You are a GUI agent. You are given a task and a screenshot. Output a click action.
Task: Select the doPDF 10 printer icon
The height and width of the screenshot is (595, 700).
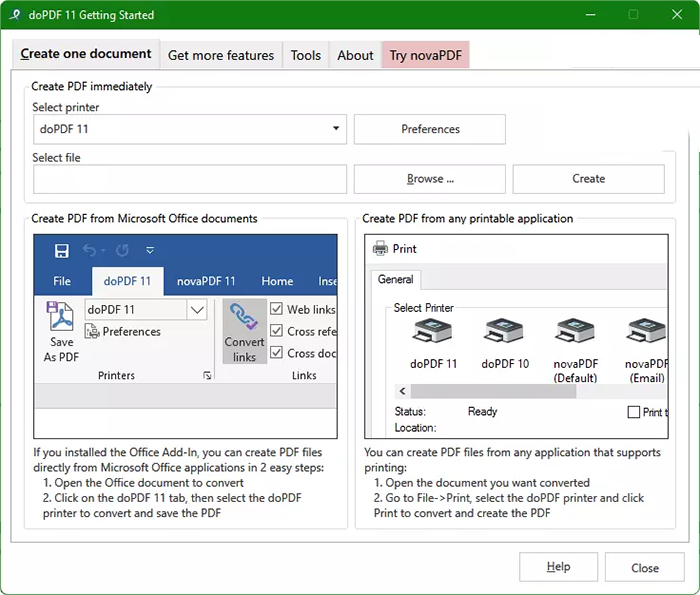(x=504, y=330)
